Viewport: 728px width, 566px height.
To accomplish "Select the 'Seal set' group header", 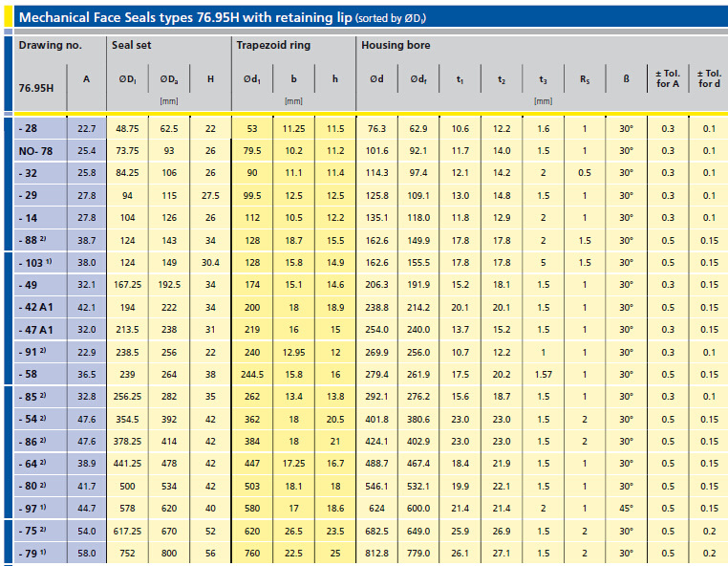I will coord(132,45).
